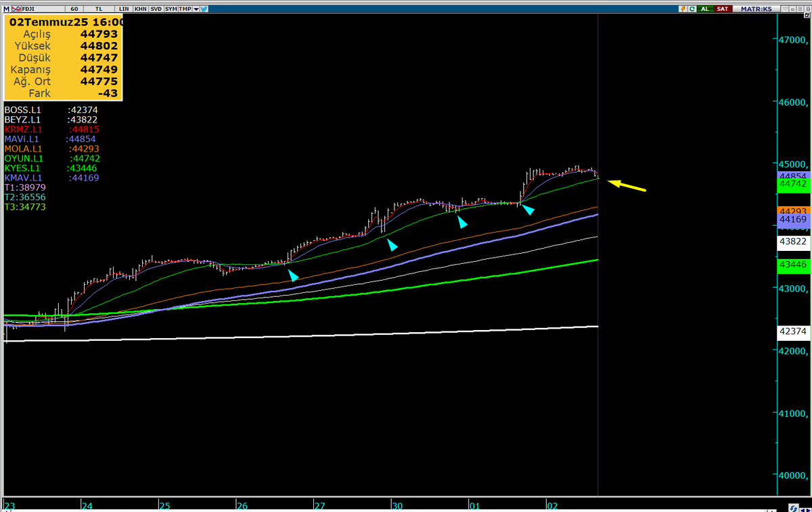The image size is (812, 512).
Task: Click the Kapanış 44749 row
Action: pyautogui.click(x=63, y=70)
